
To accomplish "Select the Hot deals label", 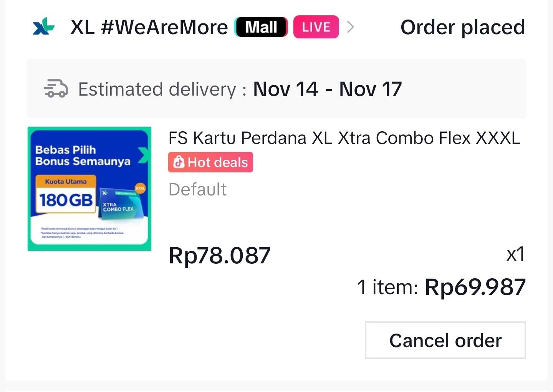I will click(210, 162).
